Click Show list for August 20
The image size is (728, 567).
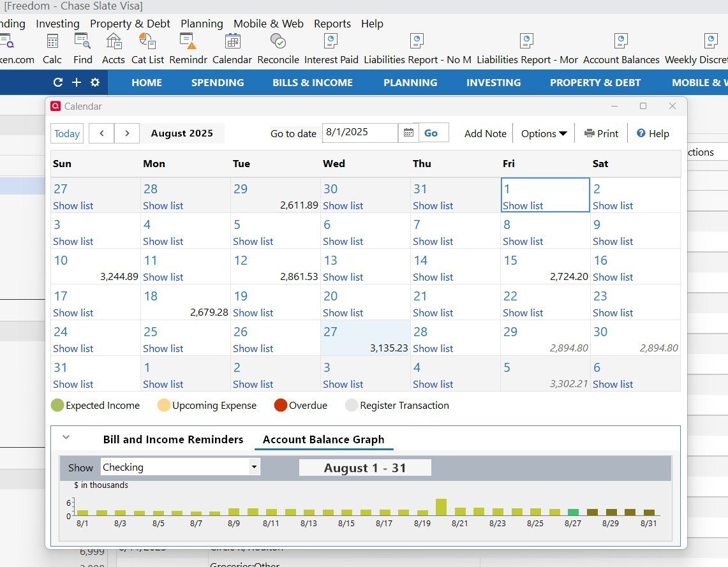(x=343, y=313)
